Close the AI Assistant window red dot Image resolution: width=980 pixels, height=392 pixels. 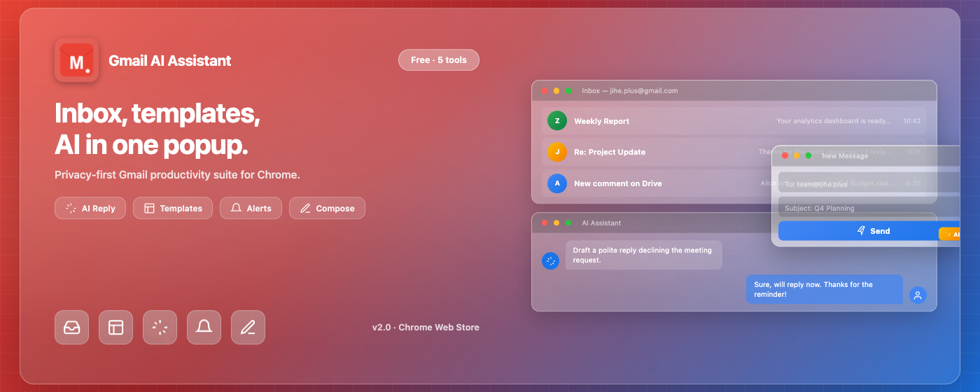[545, 223]
